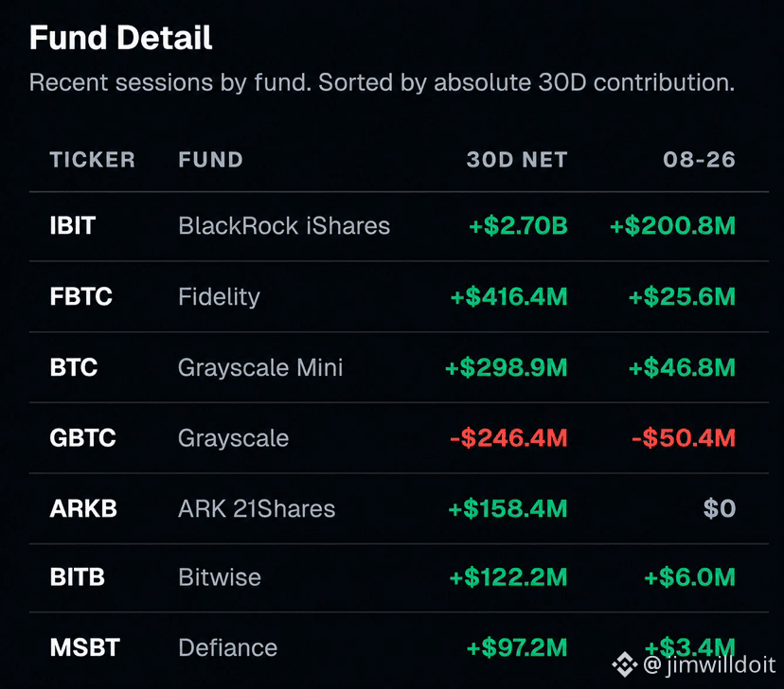Open the BTC Grayscale Mini row
Viewport: 784px width, 689px height.
coord(399,367)
